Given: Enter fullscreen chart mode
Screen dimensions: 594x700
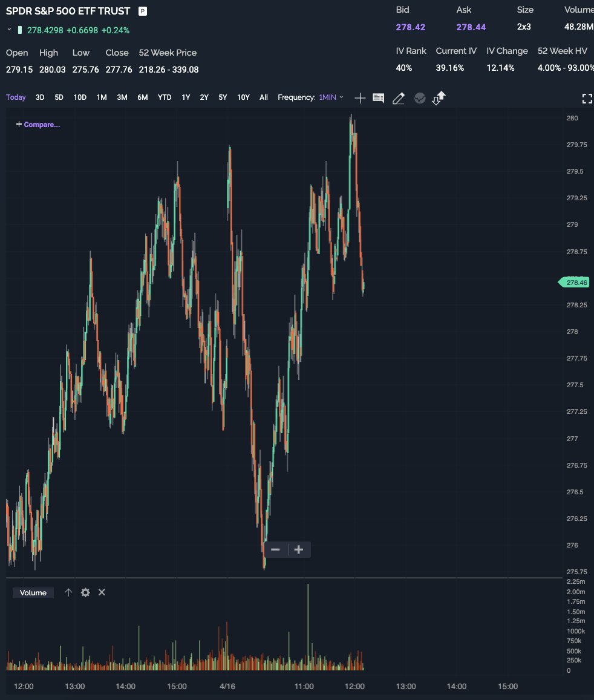Looking at the screenshot, I should [x=587, y=99].
